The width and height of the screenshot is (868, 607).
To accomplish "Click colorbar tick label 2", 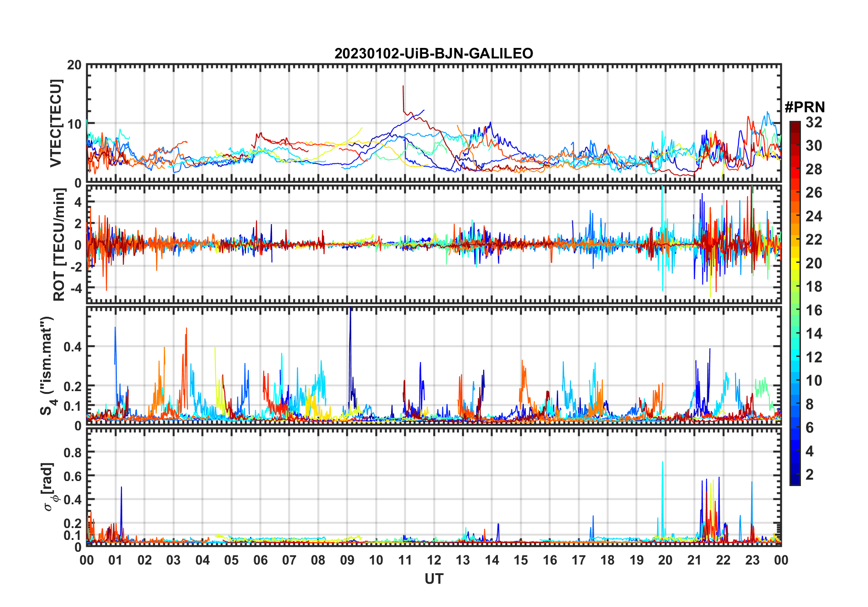I will (810, 474).
